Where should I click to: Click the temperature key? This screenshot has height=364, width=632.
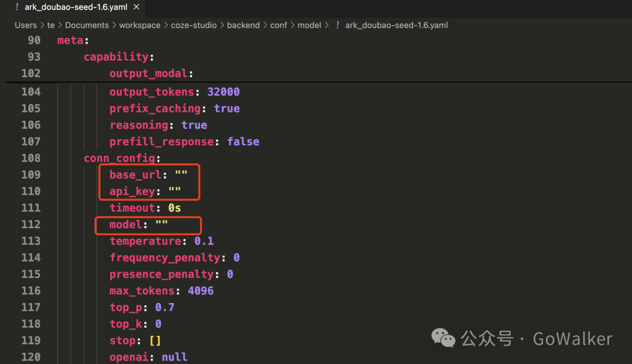pyautogui.click(x=145, y=241)
